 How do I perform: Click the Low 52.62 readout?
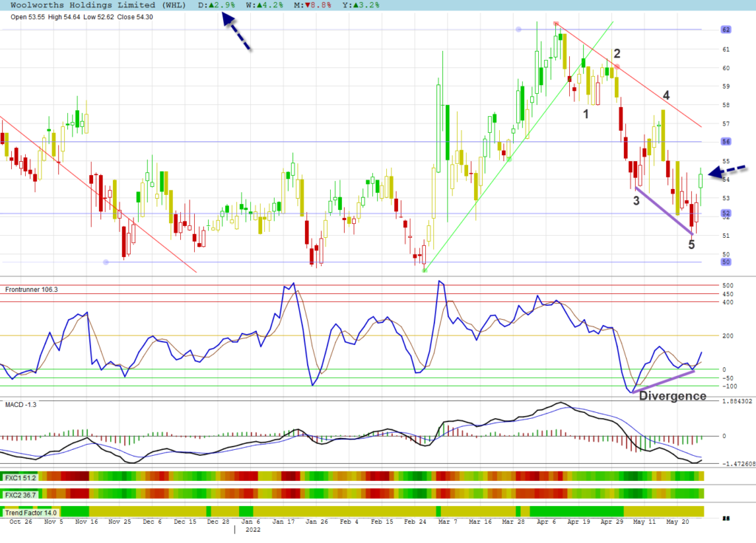[99, 17]
